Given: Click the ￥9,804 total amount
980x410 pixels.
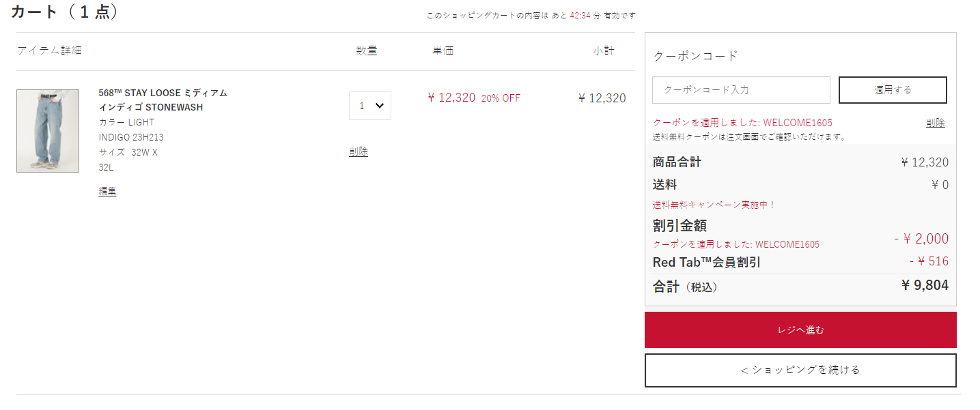Looking at the screenshot, I should pos(925,286).
